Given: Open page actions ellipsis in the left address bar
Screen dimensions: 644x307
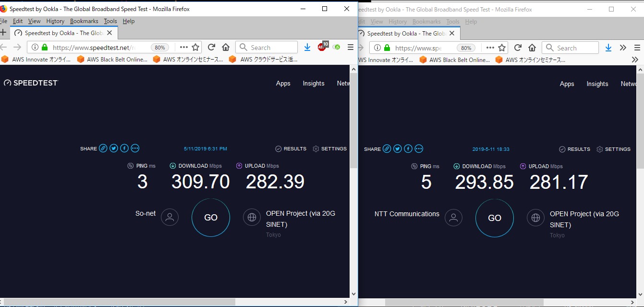Looking at the screenshot, I should click(x=184, y=48).
